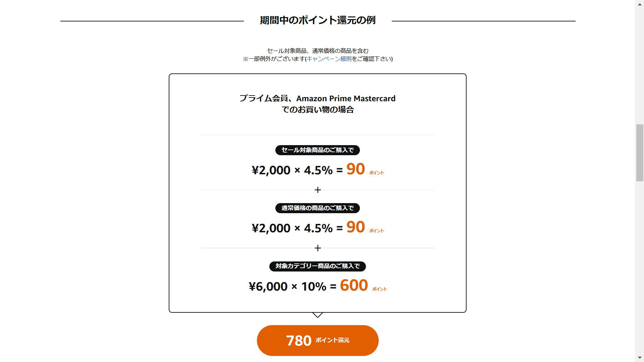
Task: Click the orange 780 ポイント還元 button
Action: pos(317,340)
